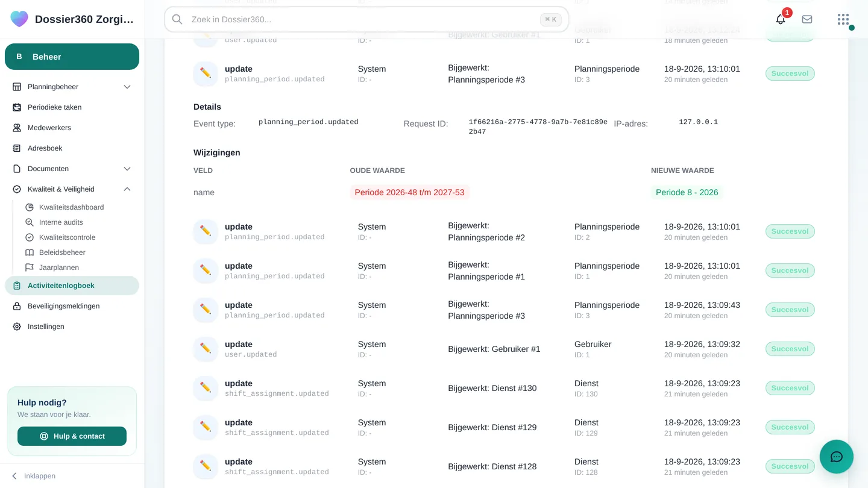Image resolution: width=868 pixels, height=488 pixels.
Task: Click the Kwaliteitsdashboard pie chart icon
Action: tap(30, 207)
